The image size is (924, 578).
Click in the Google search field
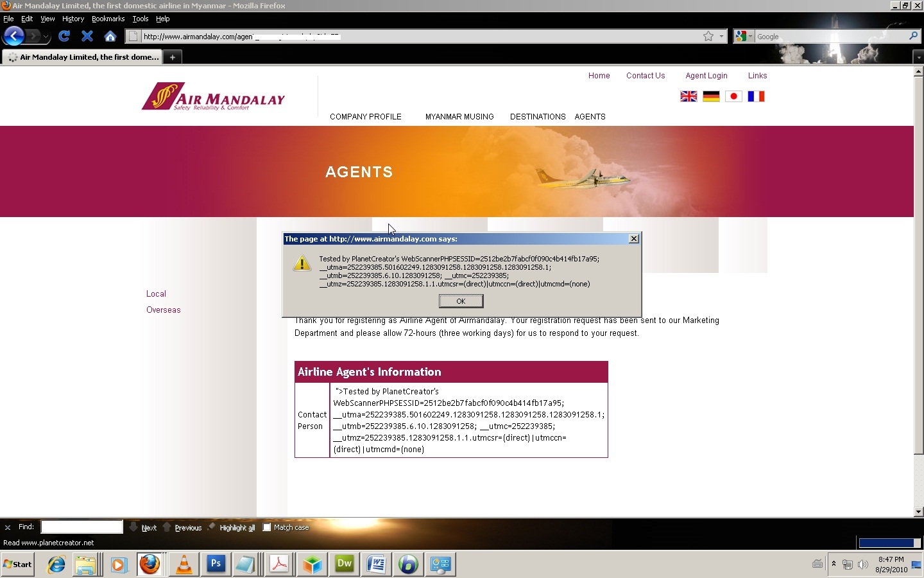click(x=830, y=37)
